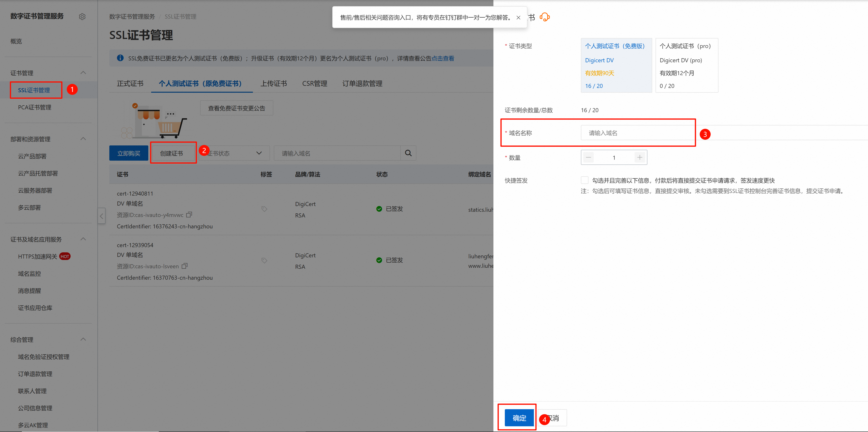
Task: Collapse the left sidebar with arrow handle
Action: [101, 216]
